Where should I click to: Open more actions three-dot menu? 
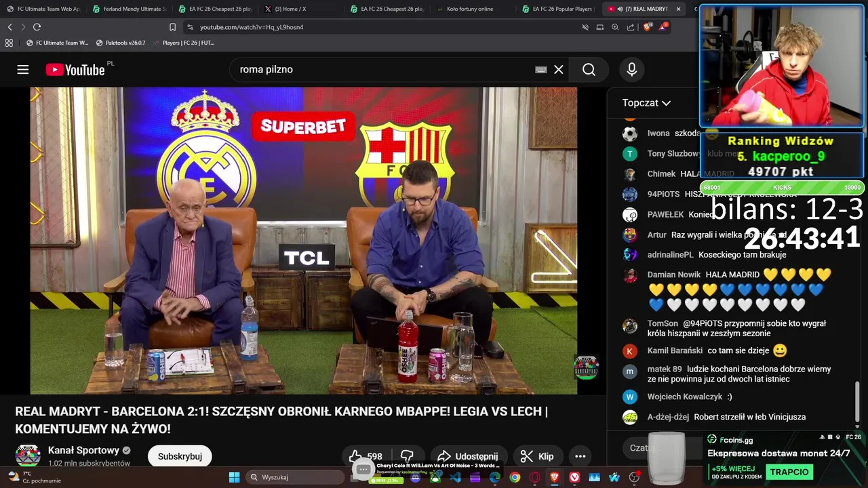pyautogui.click(x=580, y=456)
